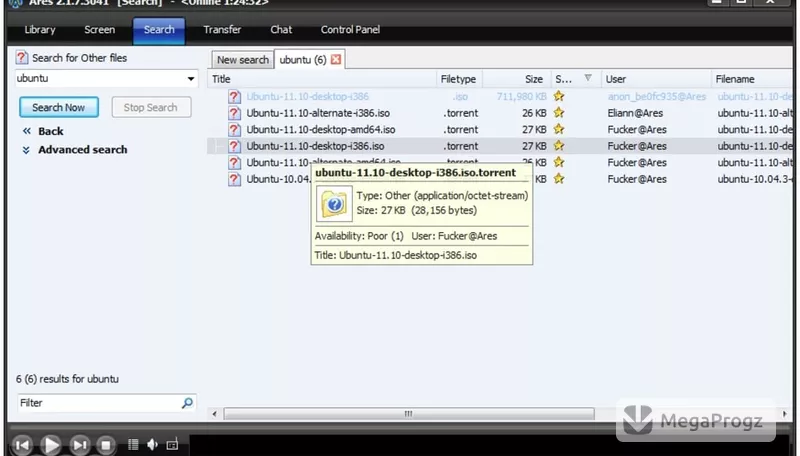Click star icon in Ubuntu-11.10-desktop-amd64.iso row

[x=559, y=129]
